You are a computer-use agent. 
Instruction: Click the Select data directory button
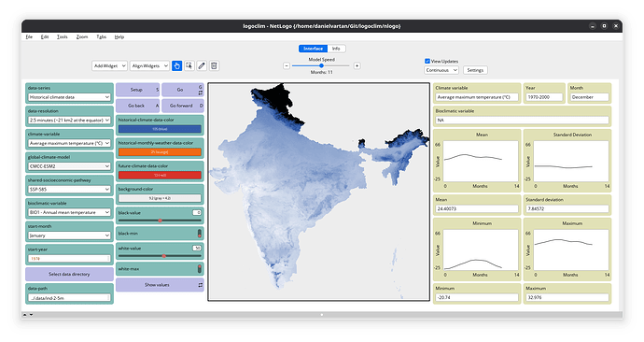pyautogui.click(x=69, y=274)
